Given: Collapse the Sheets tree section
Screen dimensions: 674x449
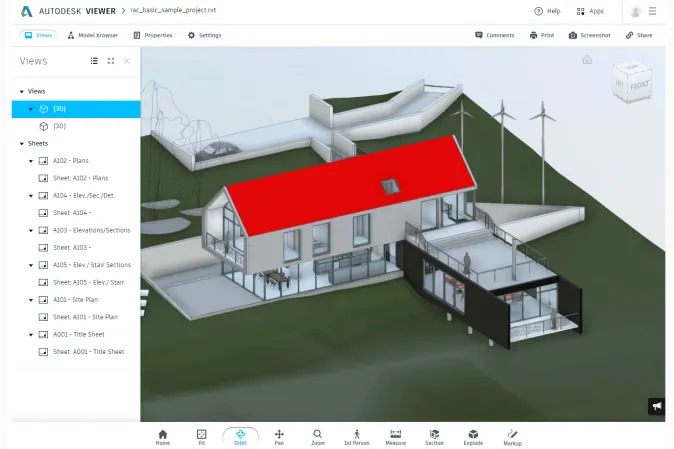Looking at the screenshot, I should (x=21, y=143).
